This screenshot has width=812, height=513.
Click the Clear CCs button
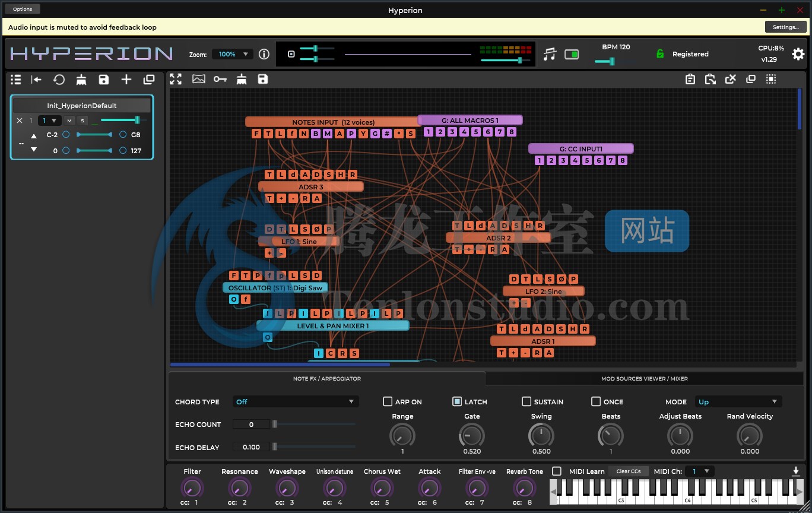(x=628, y=471)
